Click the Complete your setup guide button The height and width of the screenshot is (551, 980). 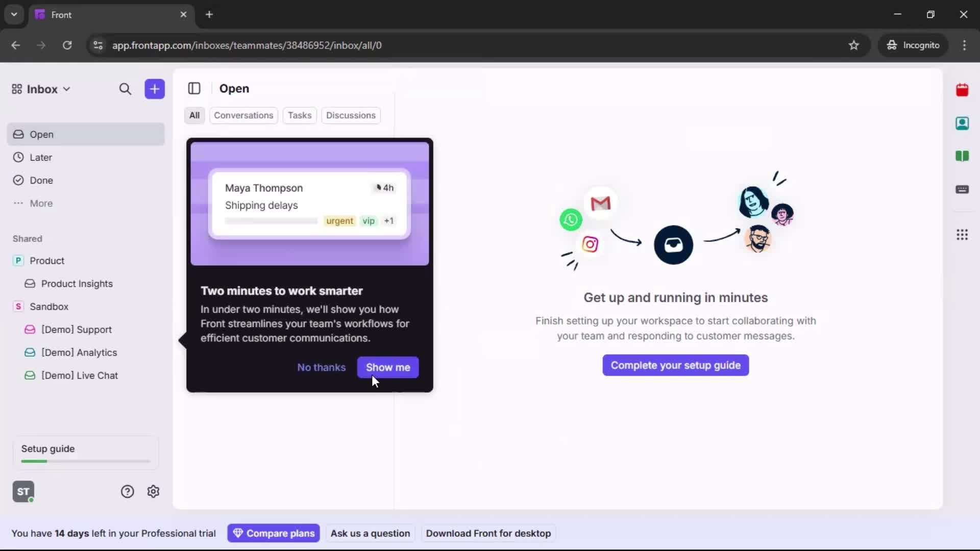(x=675, y=365)
